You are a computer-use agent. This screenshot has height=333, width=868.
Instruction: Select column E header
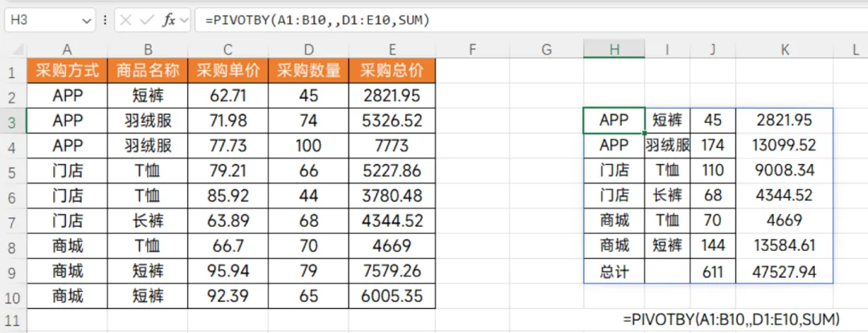pyautogui.click(x=392, y=50)
